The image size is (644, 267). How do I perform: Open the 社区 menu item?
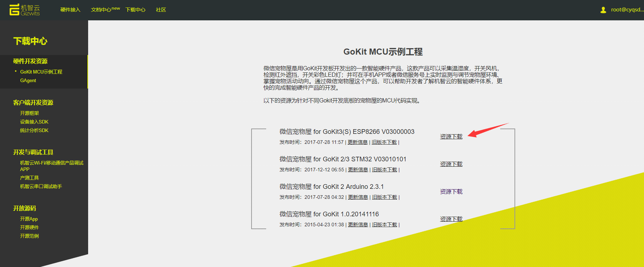(161, 10)
